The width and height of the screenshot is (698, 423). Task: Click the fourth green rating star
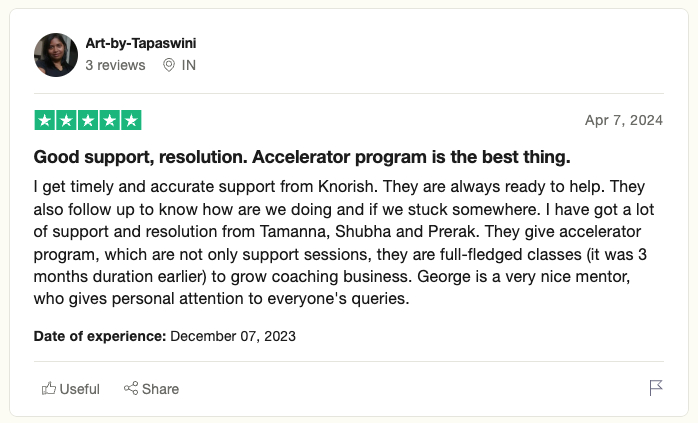point(110,120)
